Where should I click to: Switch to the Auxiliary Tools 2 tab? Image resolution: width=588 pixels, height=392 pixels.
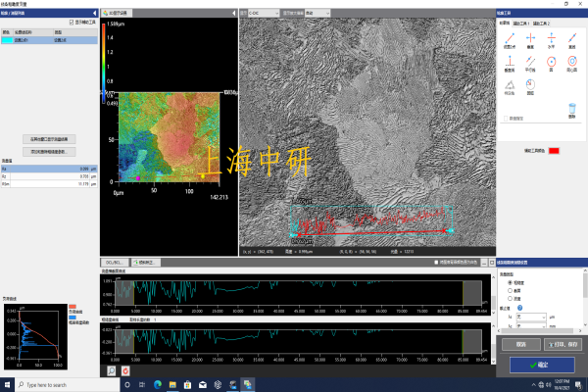541,23
